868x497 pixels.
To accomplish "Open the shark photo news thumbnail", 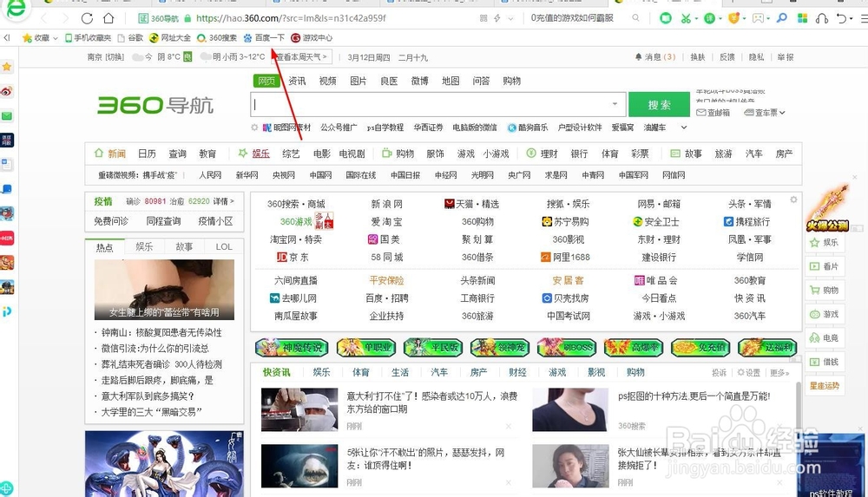I will [x=299, y=466].
